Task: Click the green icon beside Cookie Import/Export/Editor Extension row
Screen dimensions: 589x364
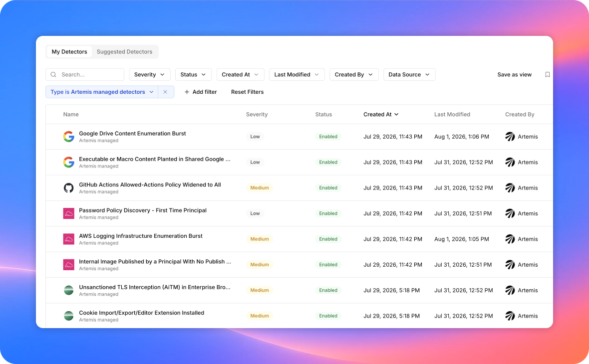Action: click(x=68, y=316)
